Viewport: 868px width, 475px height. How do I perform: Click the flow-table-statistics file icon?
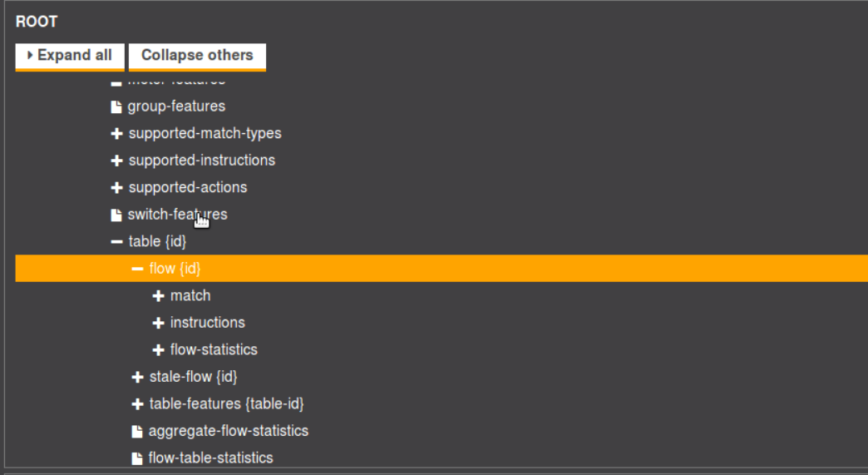click(137, 458)
